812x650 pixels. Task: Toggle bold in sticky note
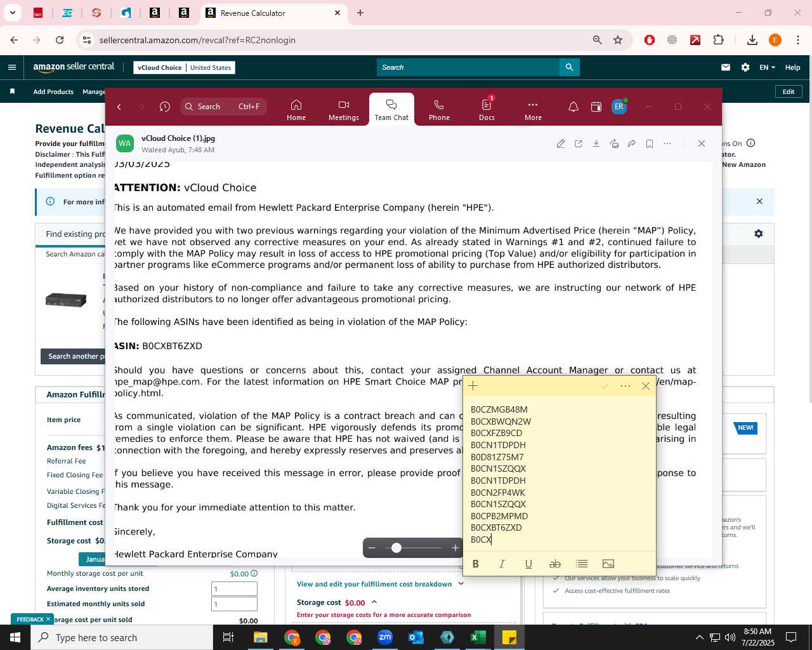click(476, 564)
